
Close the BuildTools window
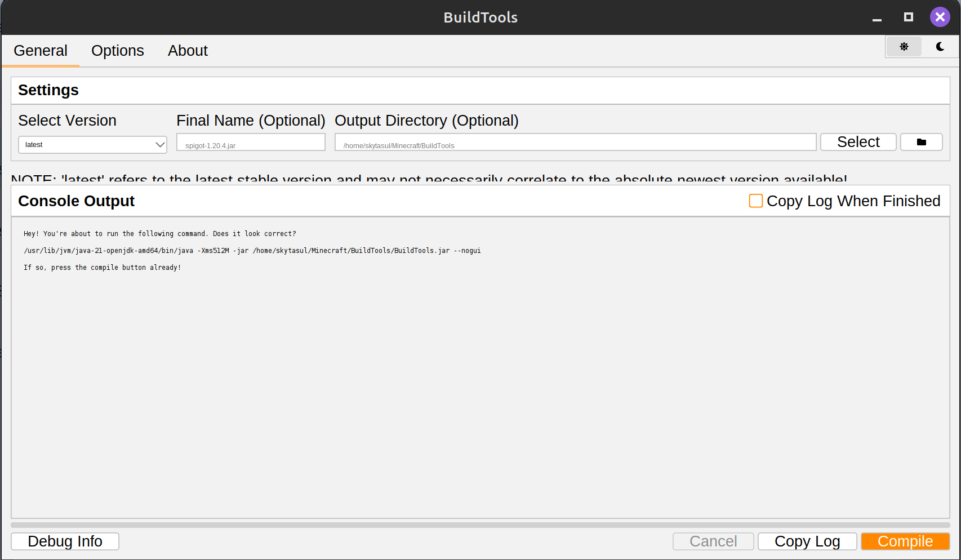[940, 17]
